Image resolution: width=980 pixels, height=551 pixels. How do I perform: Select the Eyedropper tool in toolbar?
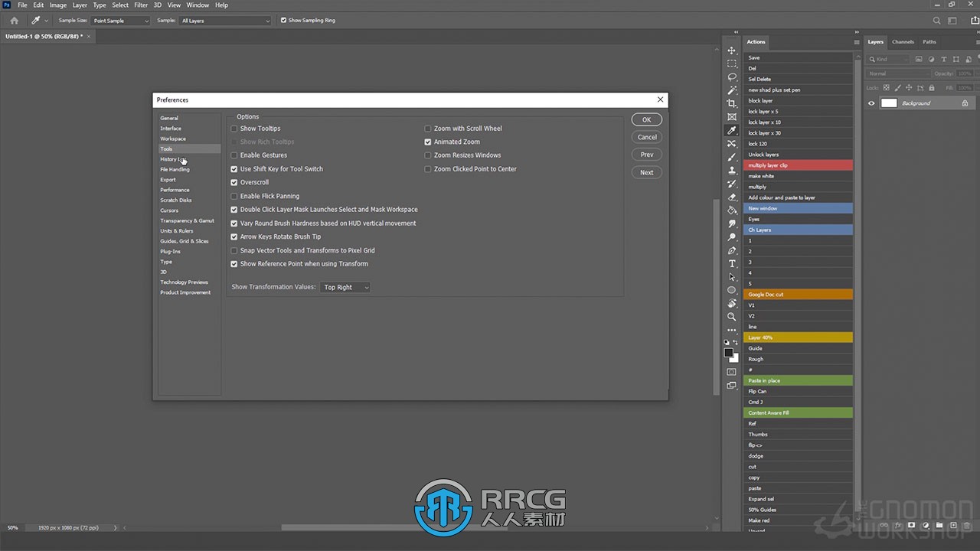(732, 130)
